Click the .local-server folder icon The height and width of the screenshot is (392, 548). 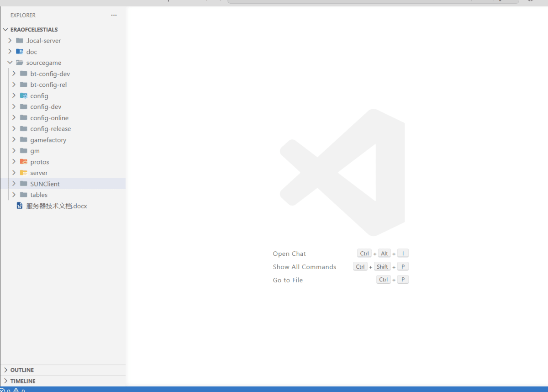click(x=20, y=41)
